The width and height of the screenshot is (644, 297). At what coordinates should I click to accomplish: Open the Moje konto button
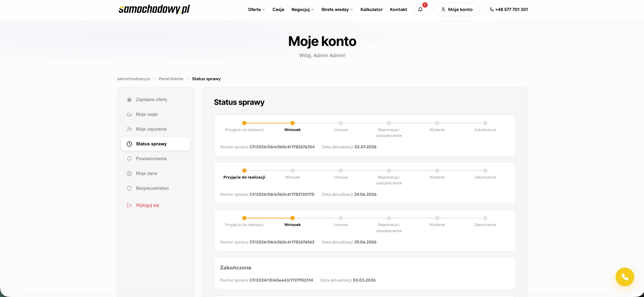coord(457,9)
